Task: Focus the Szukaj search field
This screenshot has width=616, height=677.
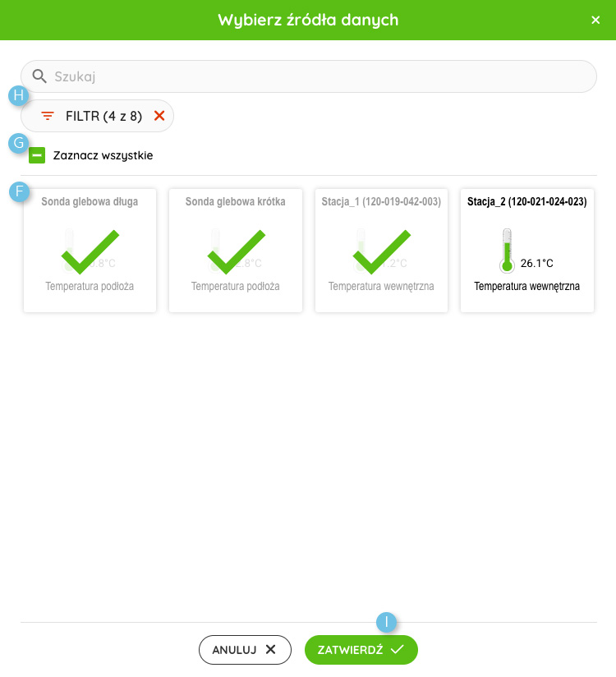Action: [309, 76]
